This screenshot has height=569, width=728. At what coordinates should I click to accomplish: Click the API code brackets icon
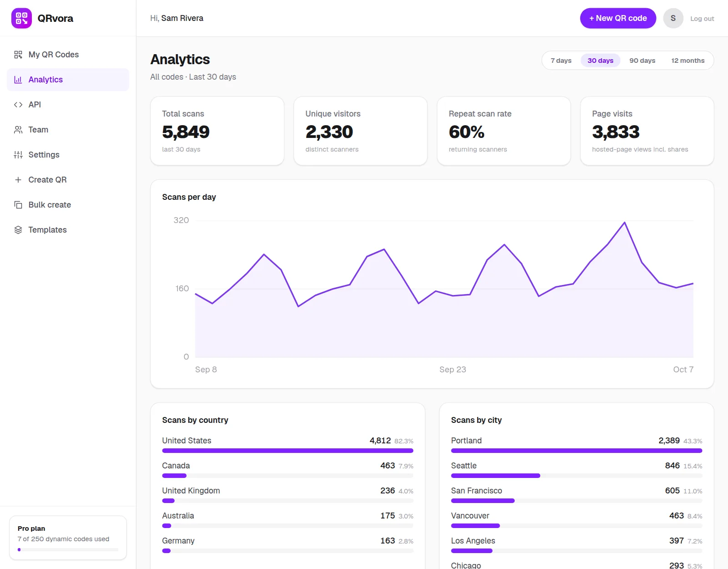pos(18,105)
